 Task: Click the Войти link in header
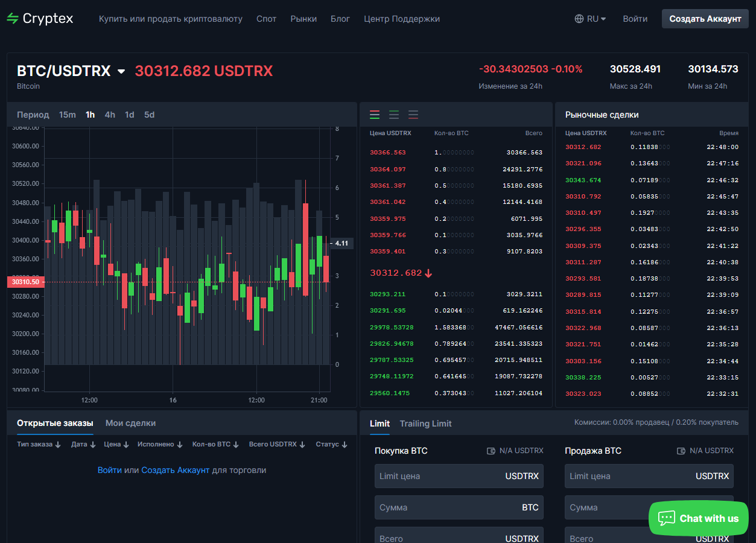point(635,19)
